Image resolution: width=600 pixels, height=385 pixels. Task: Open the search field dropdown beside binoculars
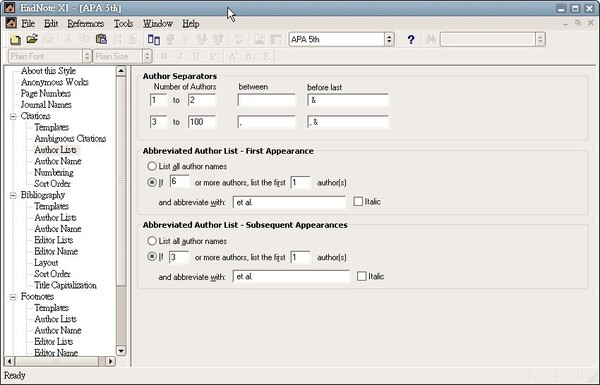point(540,39)
